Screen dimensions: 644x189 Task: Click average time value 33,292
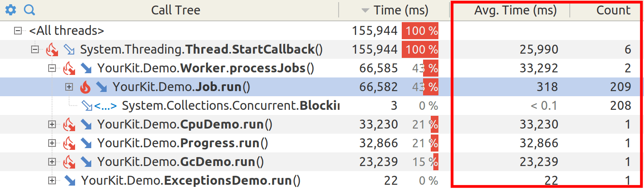point(539,69)
